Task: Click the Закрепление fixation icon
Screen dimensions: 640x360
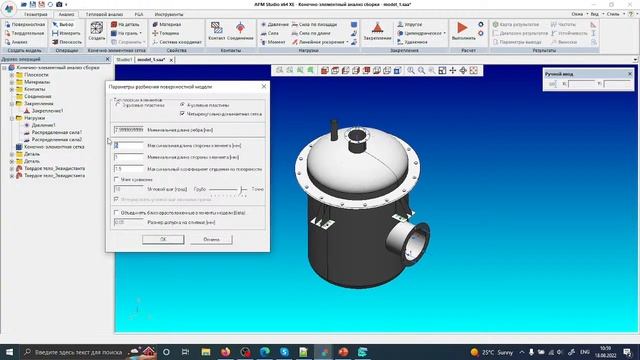Action: [x=377, y=31]
